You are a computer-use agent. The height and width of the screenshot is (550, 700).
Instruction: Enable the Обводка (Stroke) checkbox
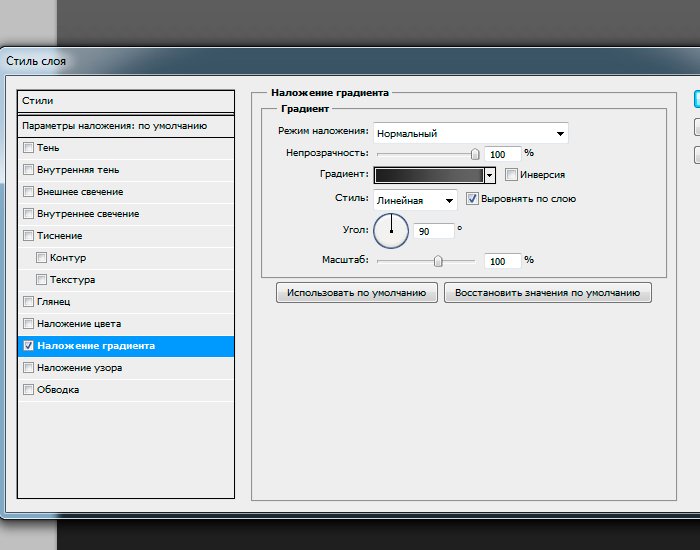coord(28,390)
